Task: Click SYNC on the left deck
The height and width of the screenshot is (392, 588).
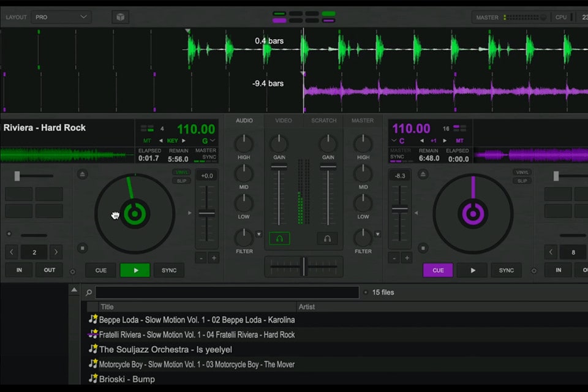Action: [169, 270]
